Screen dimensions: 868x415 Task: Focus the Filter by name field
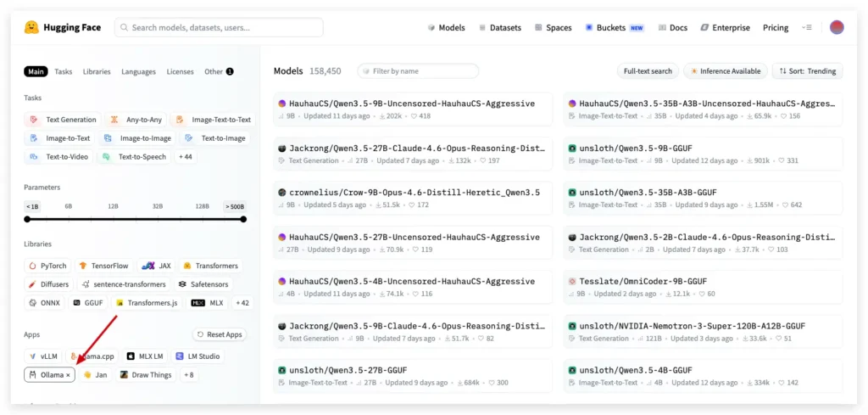tap(418, 71)
